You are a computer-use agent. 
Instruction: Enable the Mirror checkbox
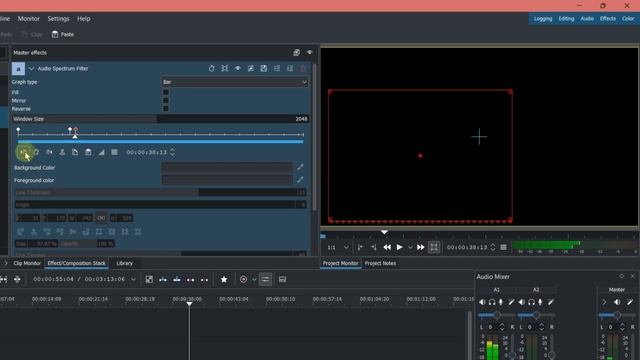pos(166,100)
